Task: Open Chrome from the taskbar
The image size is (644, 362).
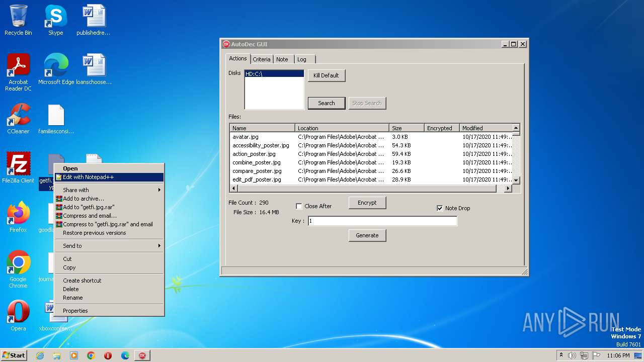Action: (x=91, y=355)
